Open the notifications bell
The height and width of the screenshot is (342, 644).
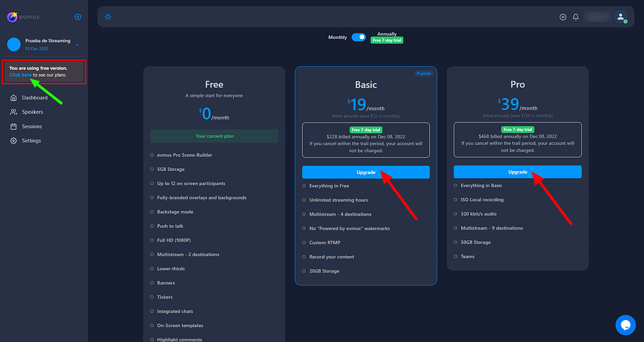click(576, 17)
